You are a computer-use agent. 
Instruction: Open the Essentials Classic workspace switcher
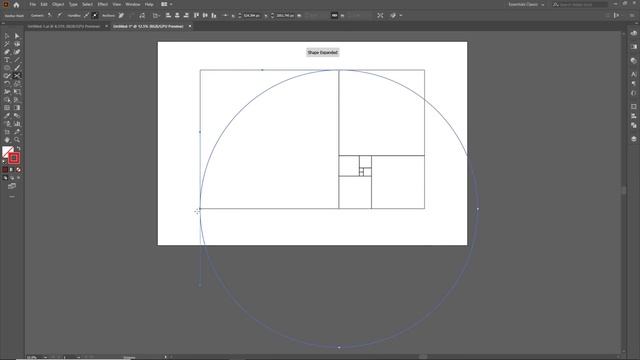[x=526, y=4]
